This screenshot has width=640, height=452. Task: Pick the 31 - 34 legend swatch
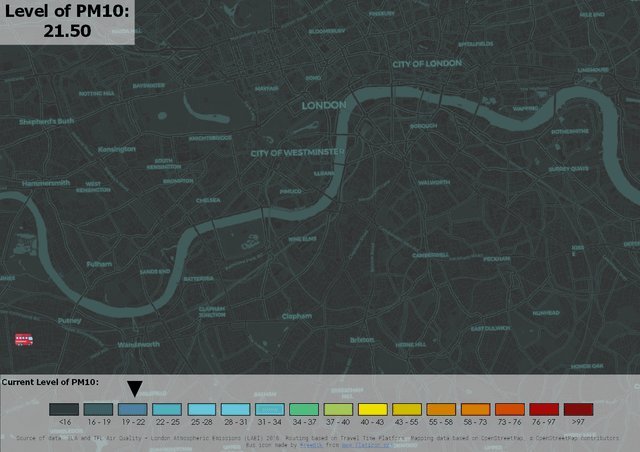tap(269, 410)
